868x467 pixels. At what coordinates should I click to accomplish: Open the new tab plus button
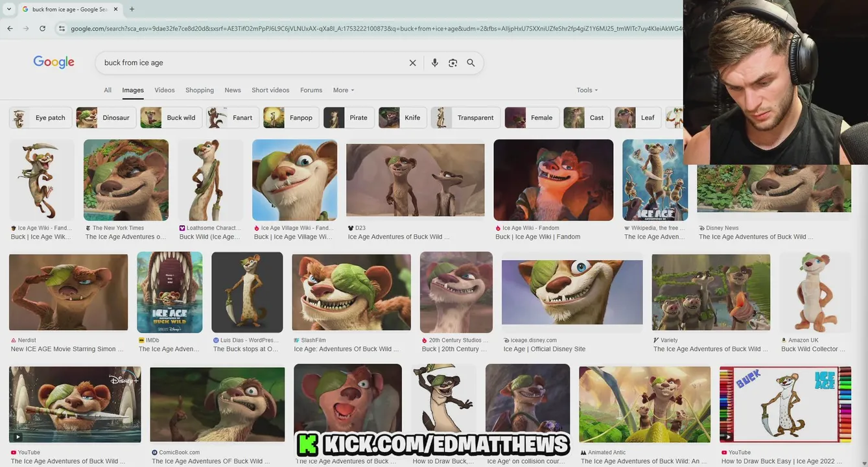tap(132, 9)
